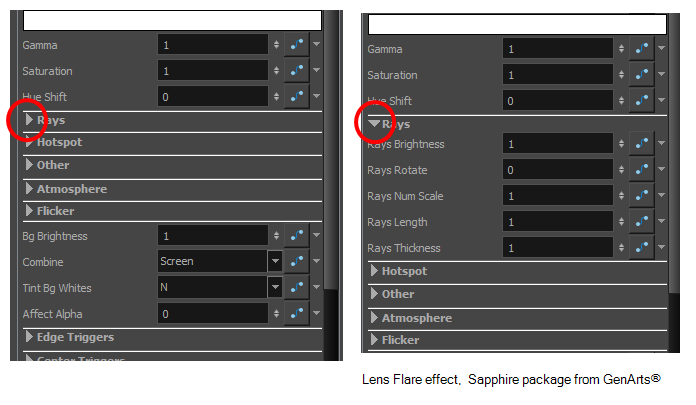Click stepper arrows for Rays Num Scale
The height and width of the screenshot is (405, 696).
point(621,195)
